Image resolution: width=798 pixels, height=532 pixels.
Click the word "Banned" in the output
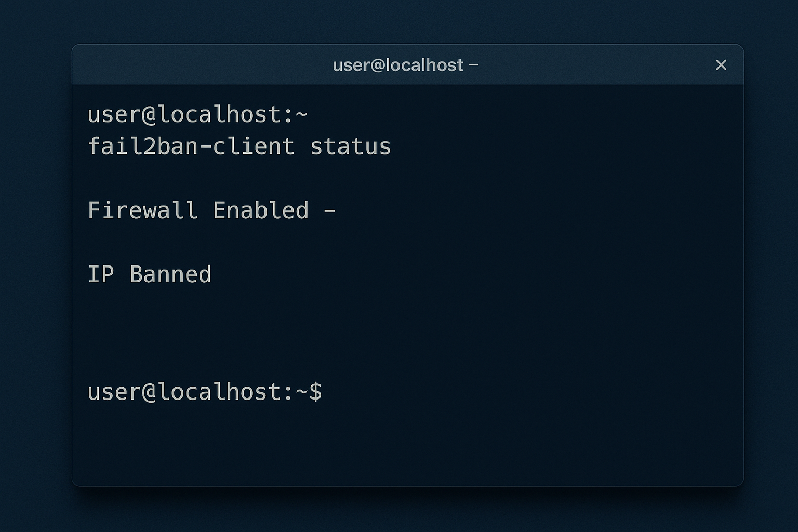(170, 274)
